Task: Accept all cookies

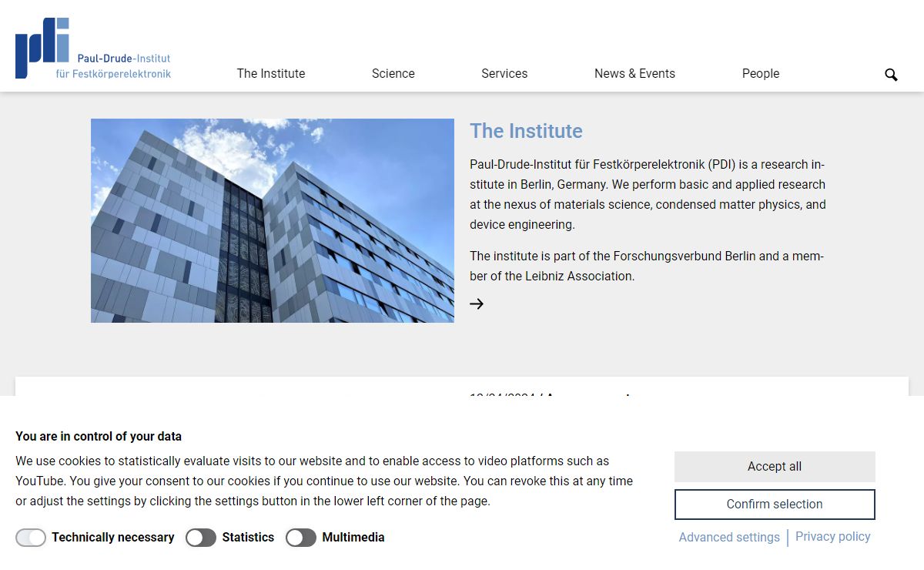Action: pos(775,467)
